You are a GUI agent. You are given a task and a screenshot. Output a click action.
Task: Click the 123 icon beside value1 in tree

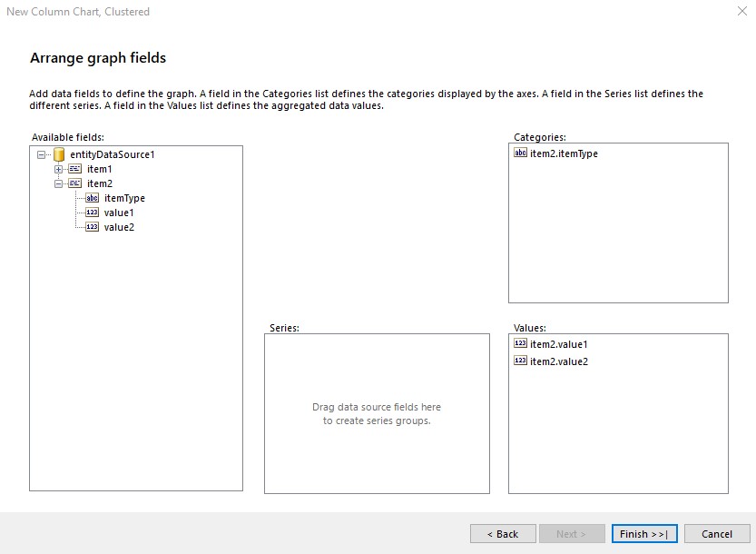(x=92, y=213)
